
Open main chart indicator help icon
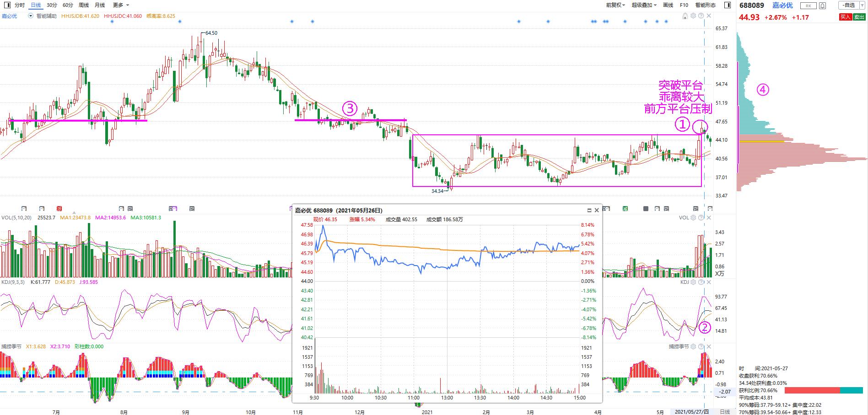[x=701, y=16]
